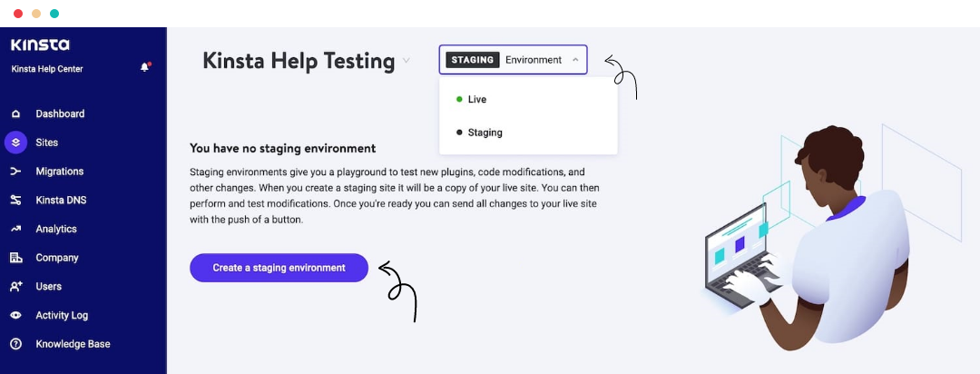
Task: Expand the Kinsta Help Testing site chevron
Action: (407, 61)
